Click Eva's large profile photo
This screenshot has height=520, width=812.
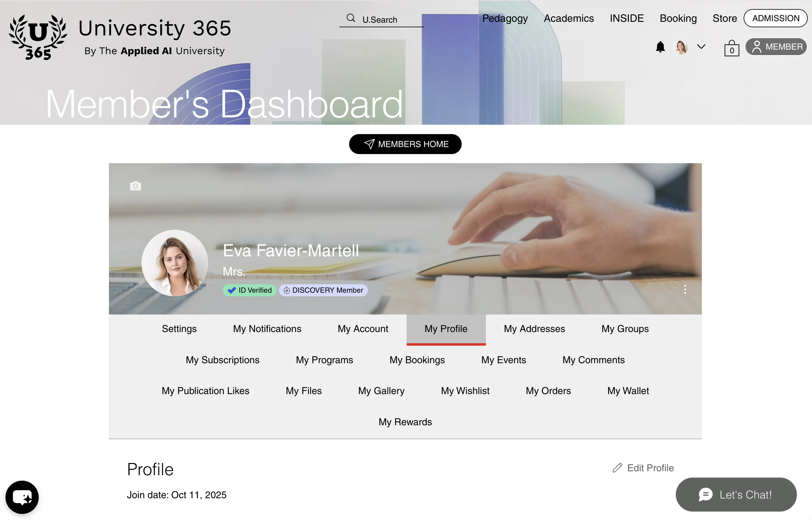pyautogui.click(x=175, y=263)
